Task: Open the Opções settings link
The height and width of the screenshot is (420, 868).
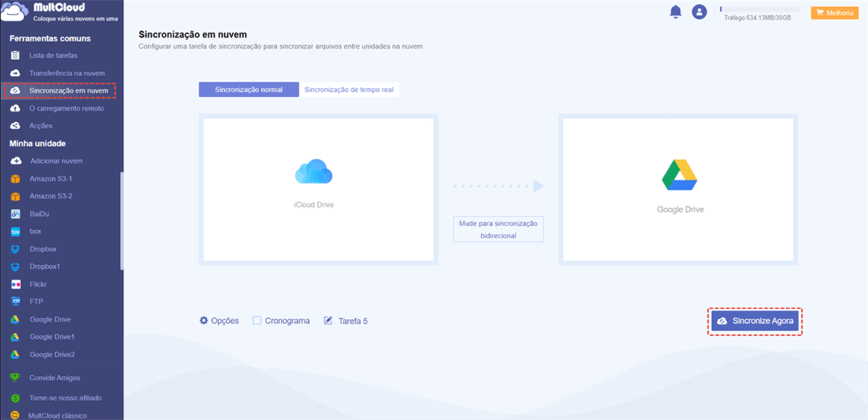Action: [218, 321]
